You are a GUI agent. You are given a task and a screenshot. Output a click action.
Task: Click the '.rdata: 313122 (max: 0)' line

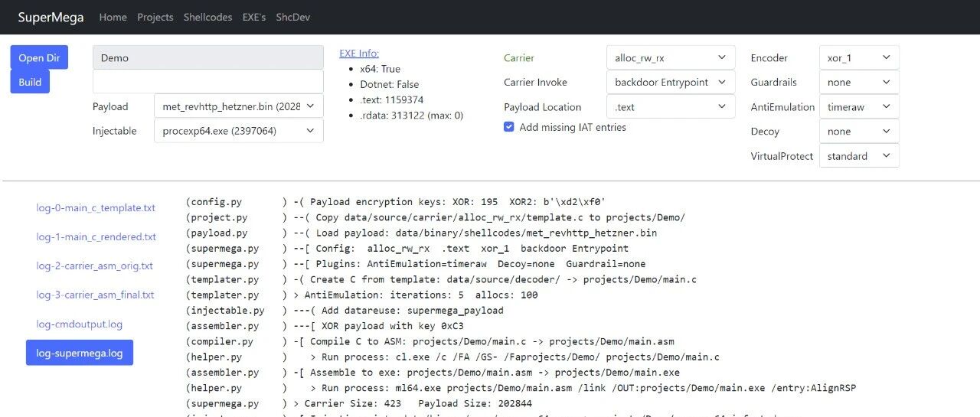coord(412,116)
